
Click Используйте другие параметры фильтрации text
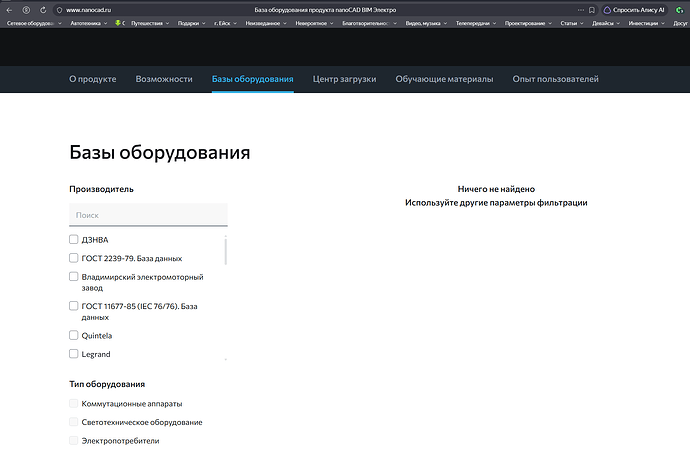tap(496, 203)
